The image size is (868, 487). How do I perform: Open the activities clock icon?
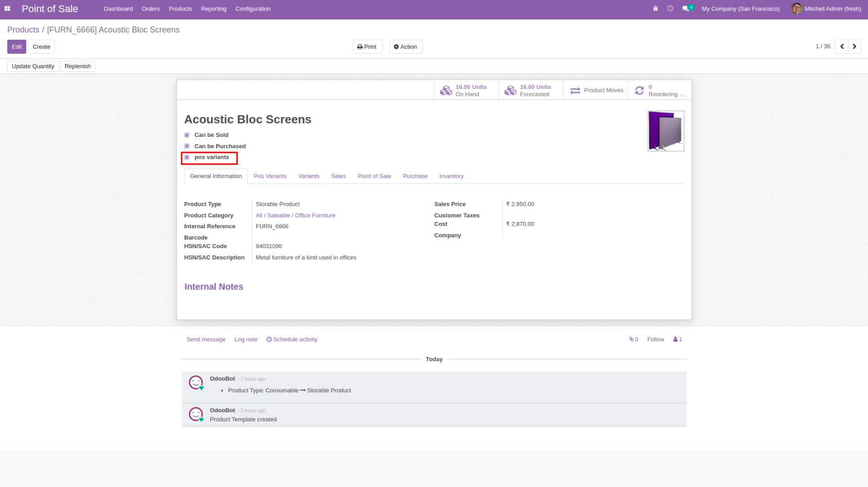pos(670,9)
